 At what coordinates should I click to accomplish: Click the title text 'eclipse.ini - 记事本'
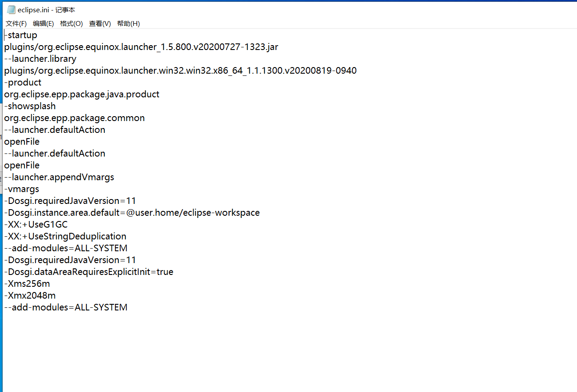pyautogui.click(x=47, y=10)
